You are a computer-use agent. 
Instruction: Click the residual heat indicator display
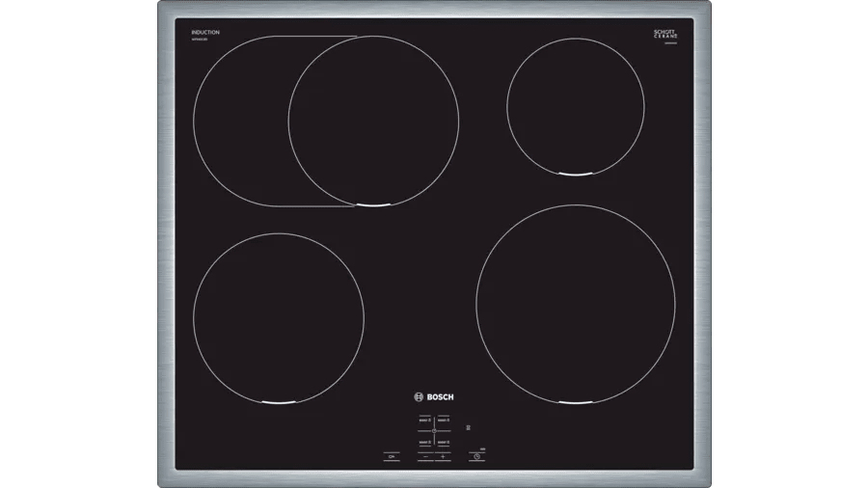(469, 427)
